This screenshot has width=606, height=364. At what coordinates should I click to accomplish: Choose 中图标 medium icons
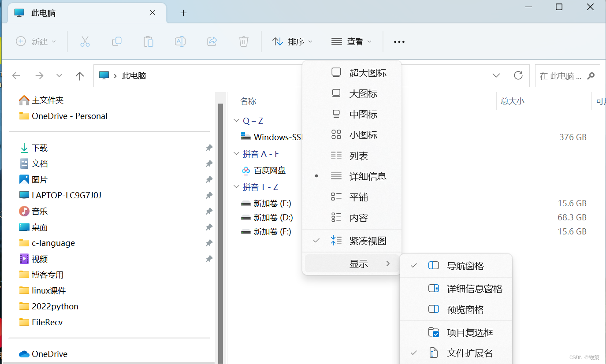(352, 115)
